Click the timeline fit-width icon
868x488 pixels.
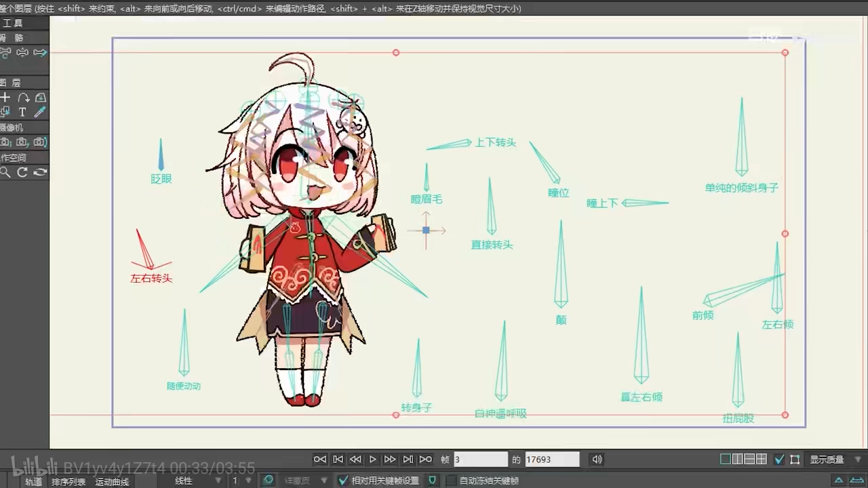(x=858, y=481)
